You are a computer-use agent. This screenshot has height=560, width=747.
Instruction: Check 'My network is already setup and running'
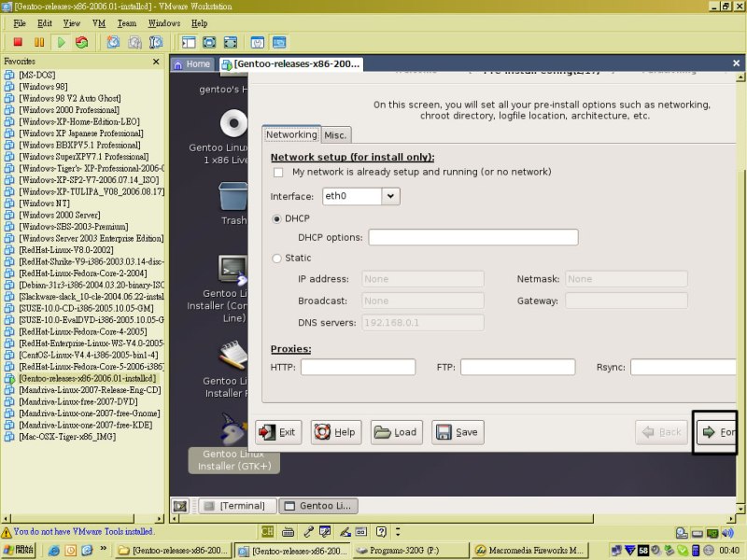coord(278,173)
